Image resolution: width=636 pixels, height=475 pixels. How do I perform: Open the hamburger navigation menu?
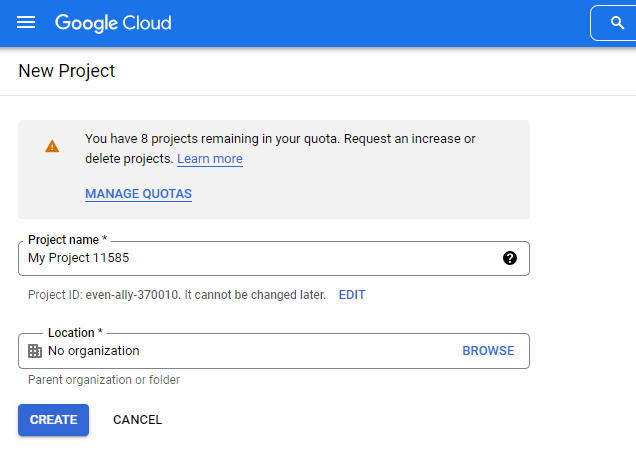click(26, 23)
